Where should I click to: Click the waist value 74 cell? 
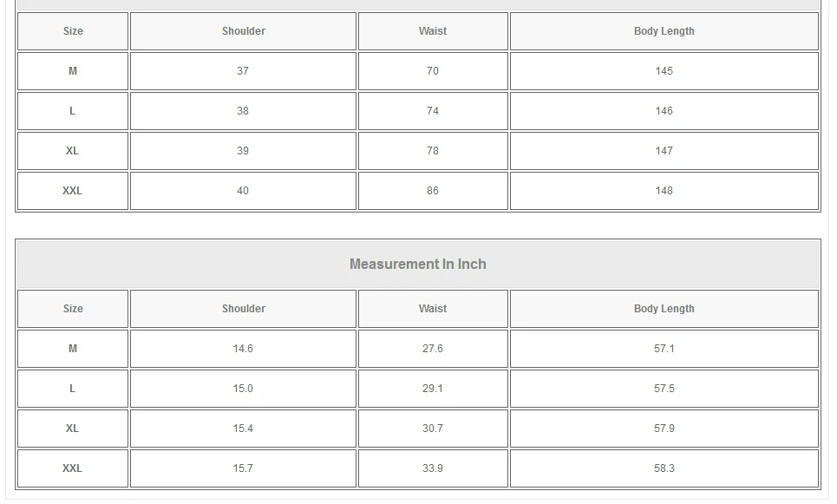pos(433,111)
